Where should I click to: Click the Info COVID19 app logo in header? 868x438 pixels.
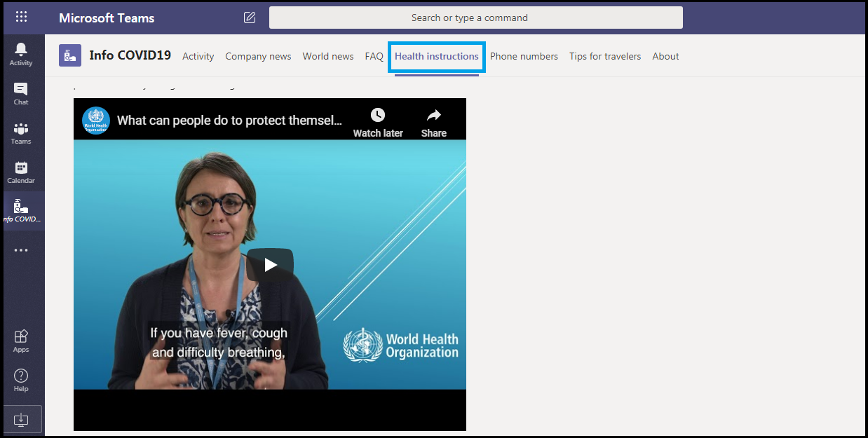(x=70, y=55)
